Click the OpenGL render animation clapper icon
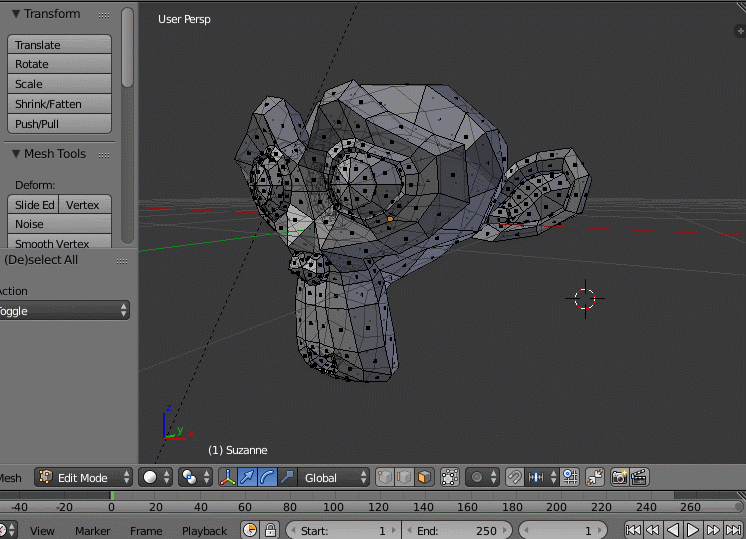Viewport: 746px width, 539px height. (639, 477)
